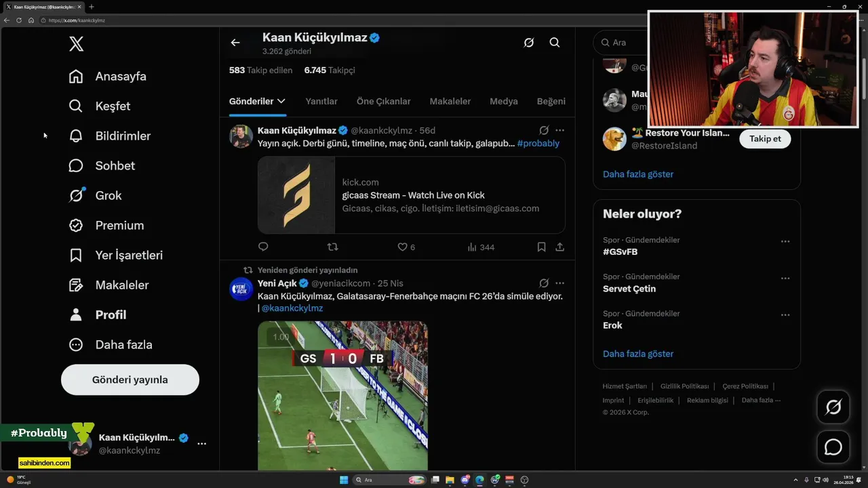Open Grok from the sidebar
Image resolution: width=868 pixels, height=488 pixels.
pos(96,196)
